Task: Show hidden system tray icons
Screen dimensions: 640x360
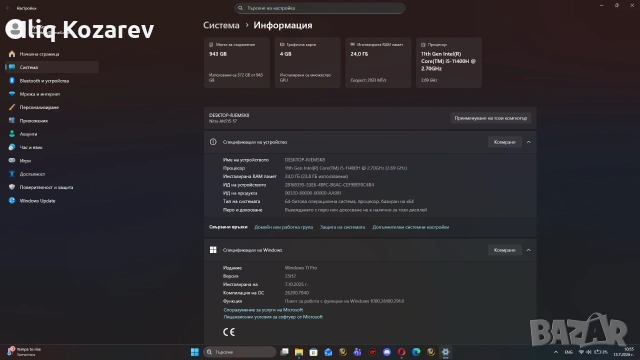Action: (556, 352)
